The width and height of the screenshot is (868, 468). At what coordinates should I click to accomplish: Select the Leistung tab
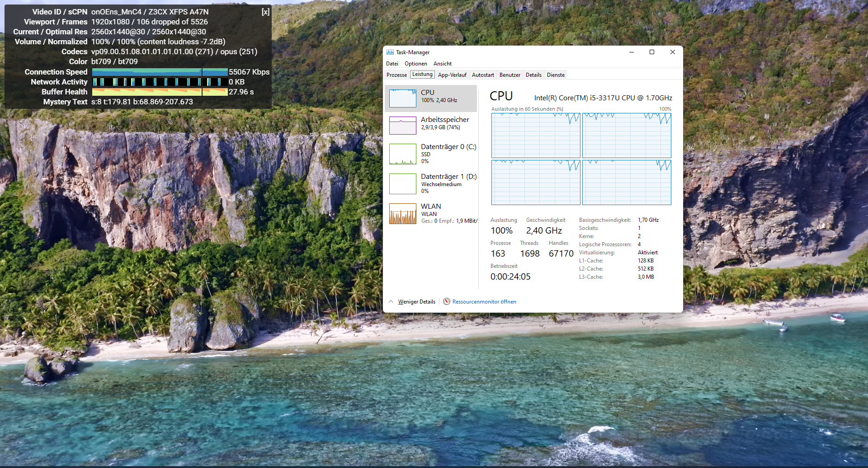click(422, 75)
